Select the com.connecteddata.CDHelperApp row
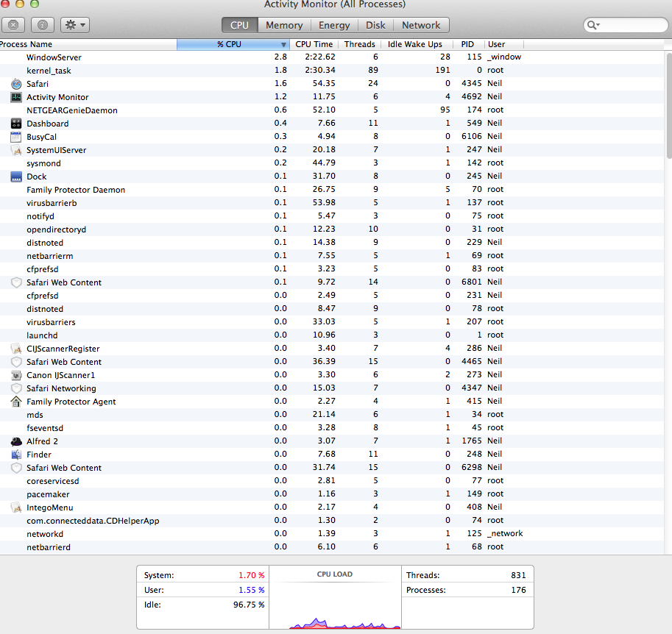 332,521
